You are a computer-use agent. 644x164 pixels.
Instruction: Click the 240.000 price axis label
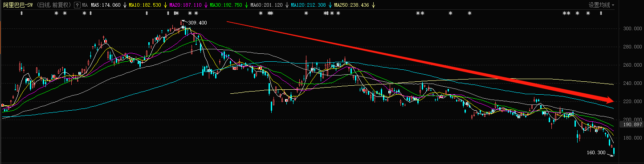point(632,83)
